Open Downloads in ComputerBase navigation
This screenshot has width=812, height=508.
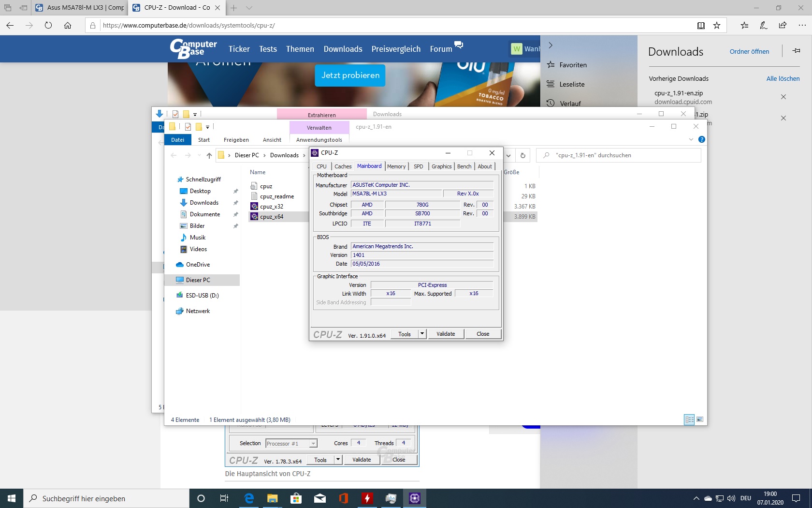pos(343,49)
